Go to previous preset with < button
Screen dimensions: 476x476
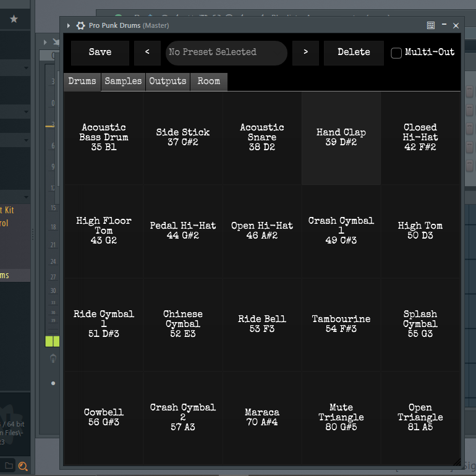click(147, 53)
